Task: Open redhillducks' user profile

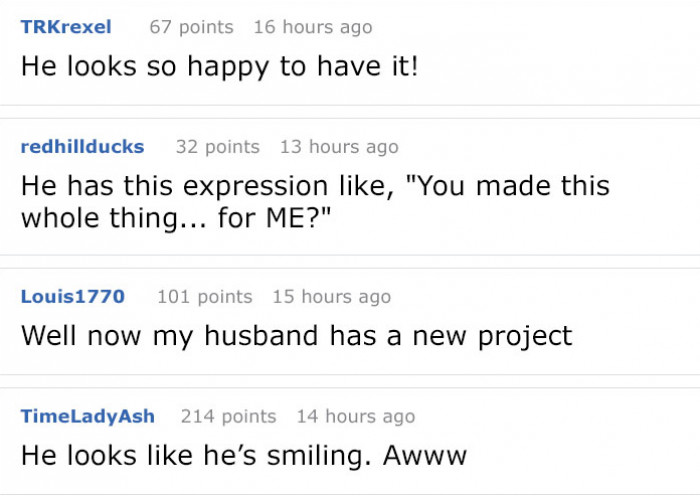Action: coord(82,147)
